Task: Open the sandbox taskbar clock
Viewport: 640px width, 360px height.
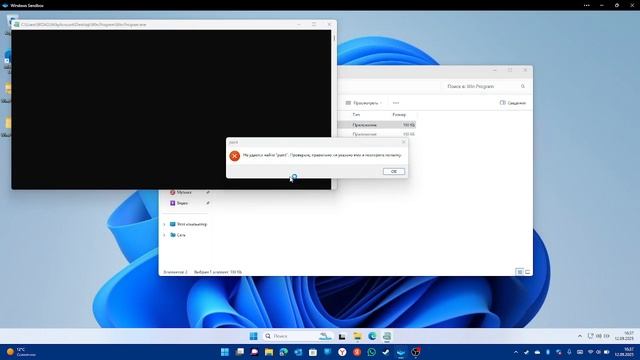Action: point(624,336)
